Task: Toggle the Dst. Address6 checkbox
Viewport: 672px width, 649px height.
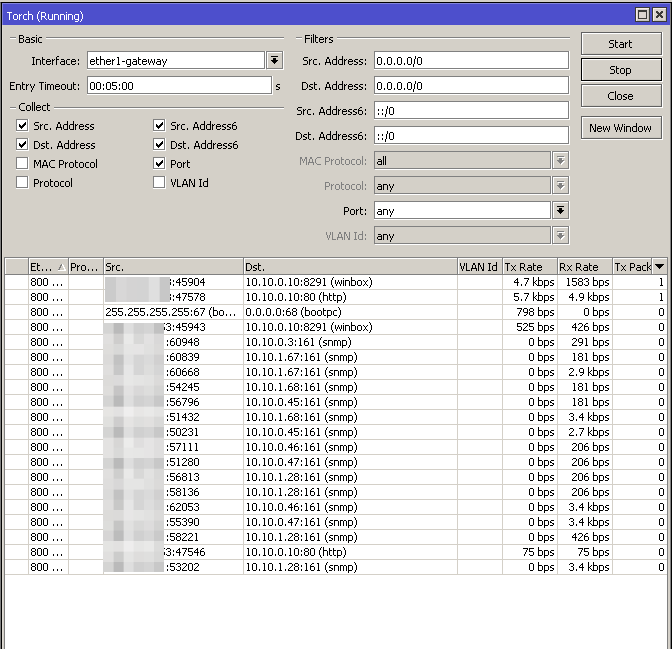Action: 159,145
